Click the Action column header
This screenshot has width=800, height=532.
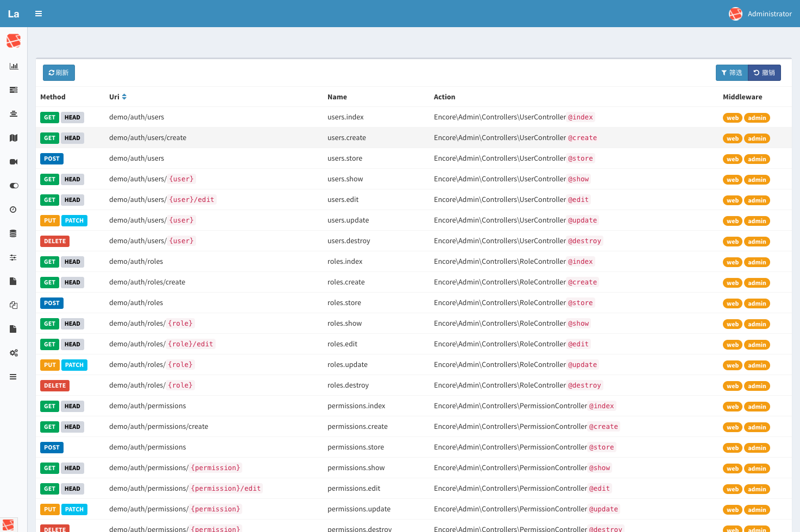coord(444,97)
